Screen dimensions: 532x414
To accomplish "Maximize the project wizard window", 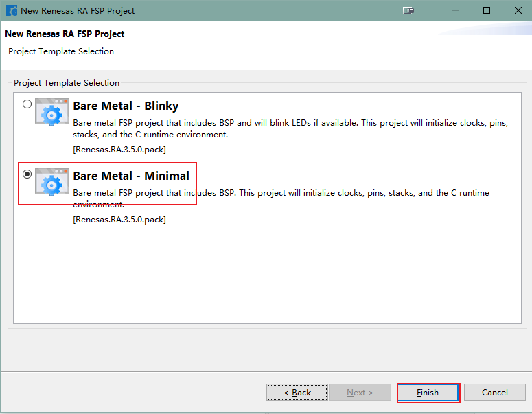I will pos(487,10).
